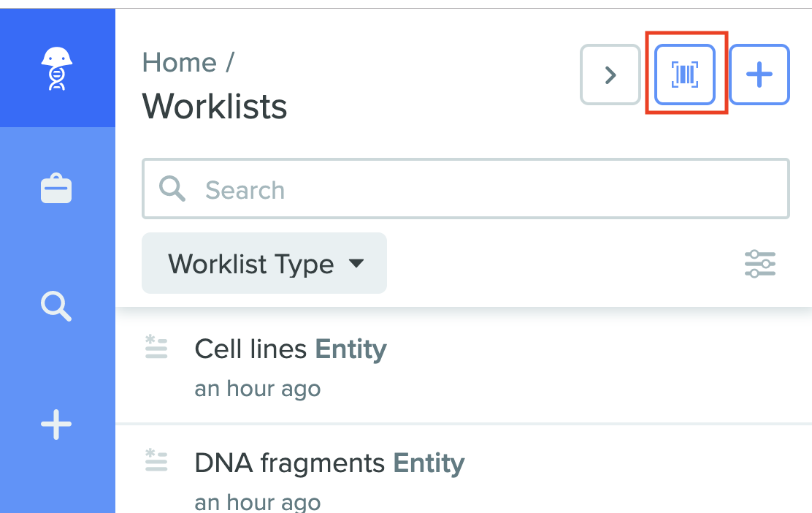Image resolution: width=812 pixels, height=513 pixels.
Task: Click the barcode scanner button
Action: (x=685, y=75)
